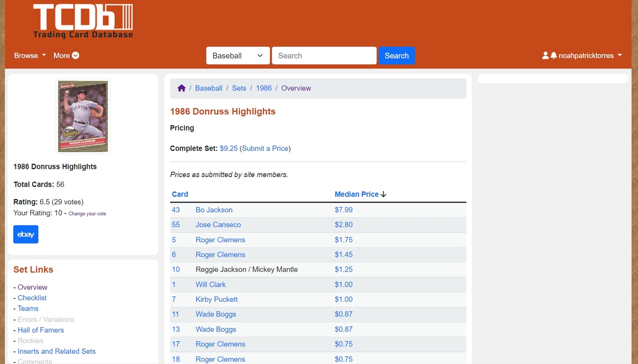Click card number 55 link

point(176,225)
